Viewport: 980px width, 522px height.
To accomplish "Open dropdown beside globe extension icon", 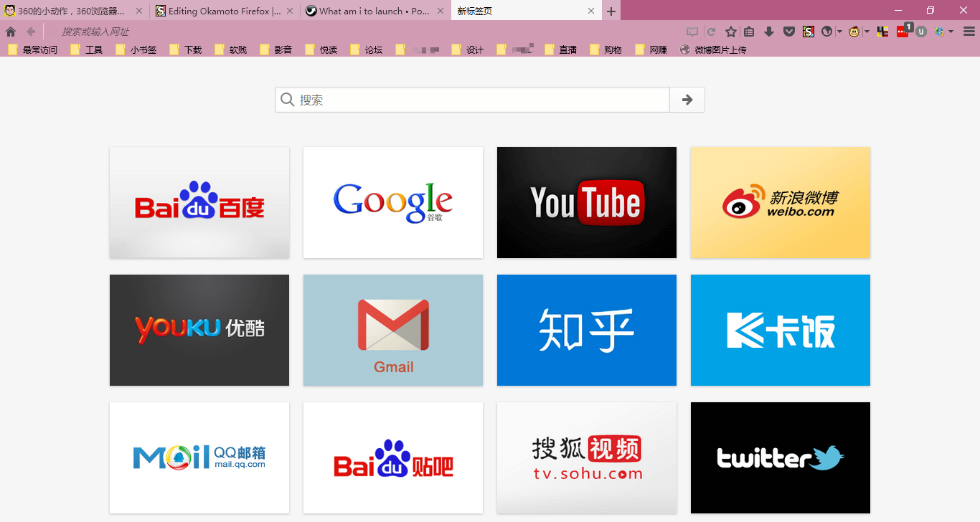I will (839, 32).
